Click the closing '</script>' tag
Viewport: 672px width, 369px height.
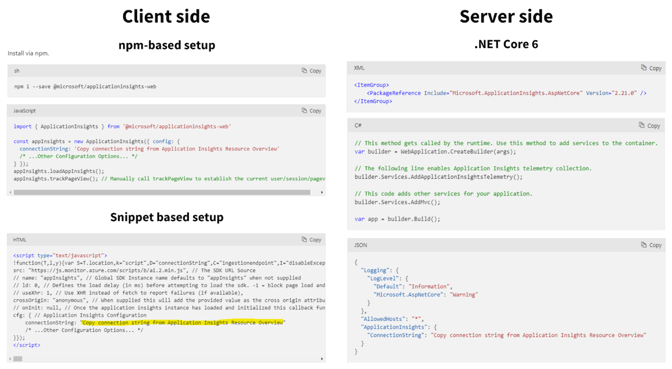(x=27, y=345)
